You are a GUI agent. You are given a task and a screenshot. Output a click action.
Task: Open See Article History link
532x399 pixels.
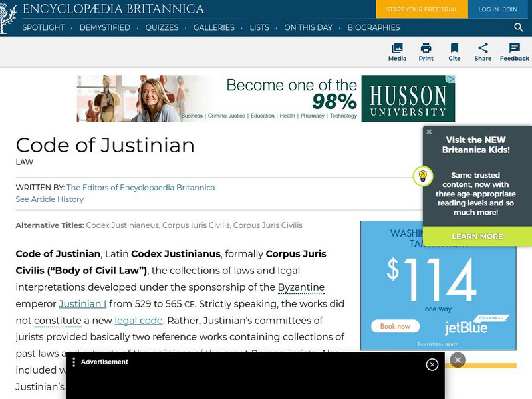pos(49,199)
